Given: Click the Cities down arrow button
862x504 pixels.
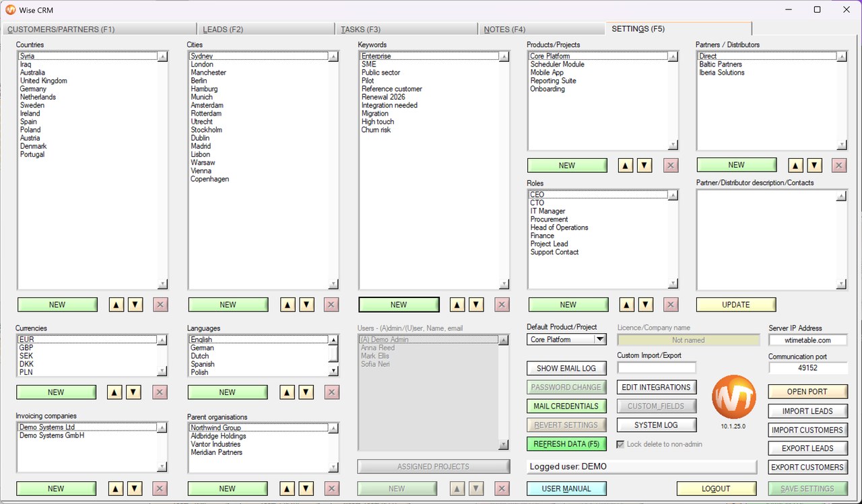Looking at the screenshot, I should (x=306, y=305).
